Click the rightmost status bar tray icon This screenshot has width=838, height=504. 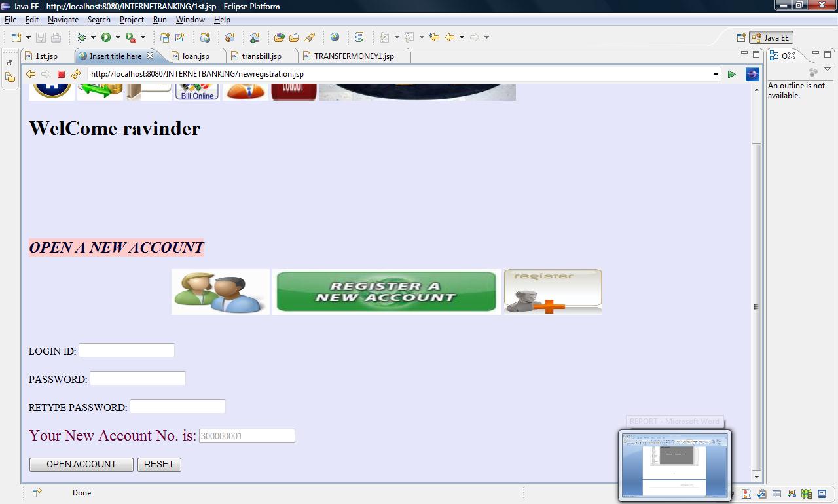click(820, 494)
